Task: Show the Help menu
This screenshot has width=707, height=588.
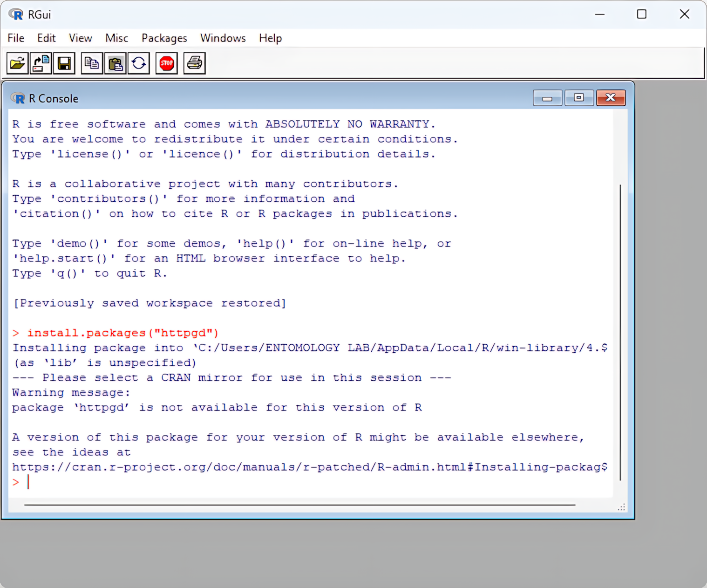Action: point(270,38)
